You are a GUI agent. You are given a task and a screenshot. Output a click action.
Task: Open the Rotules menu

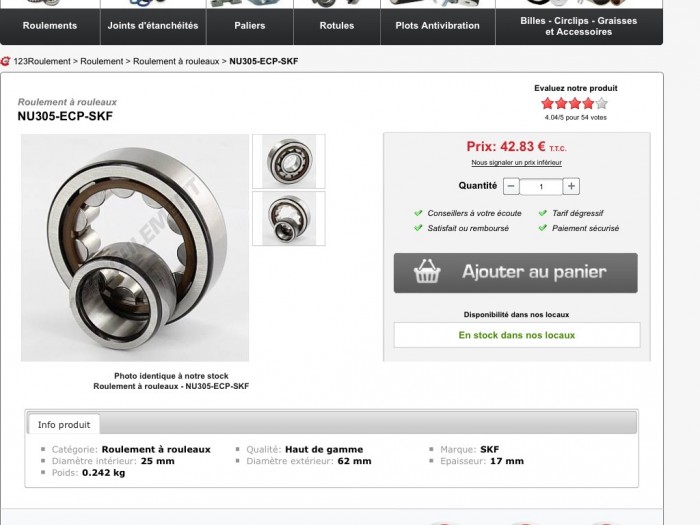pyautogui.click(x=337, y=26)
